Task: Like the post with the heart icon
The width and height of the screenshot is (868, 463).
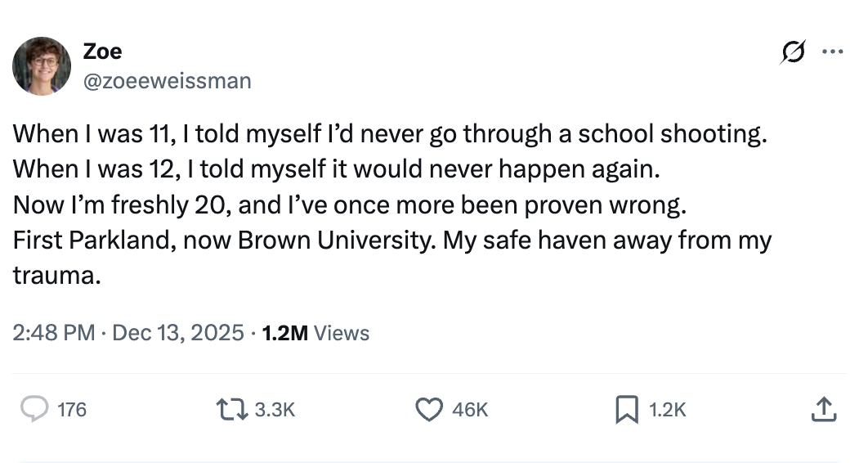Action: (429, 409)
